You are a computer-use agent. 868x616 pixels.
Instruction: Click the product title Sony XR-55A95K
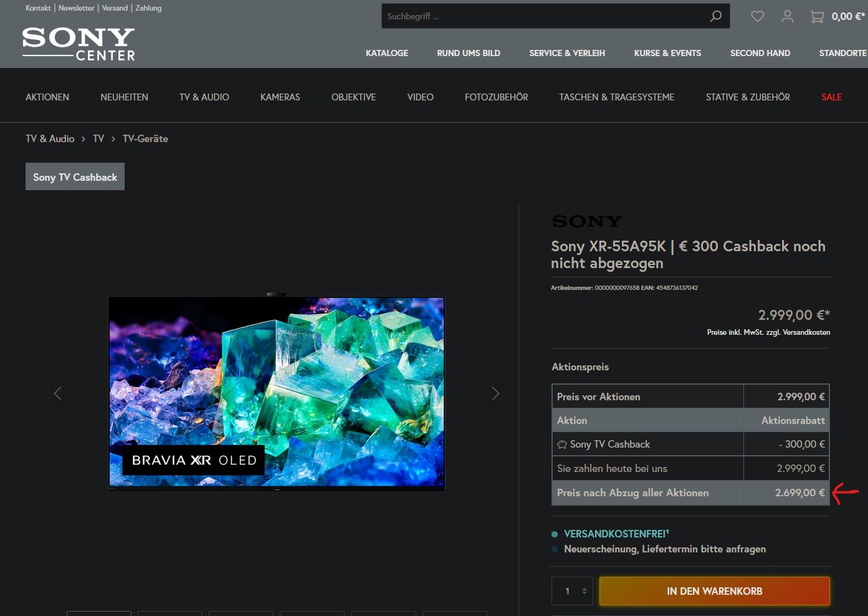(688, 254)
